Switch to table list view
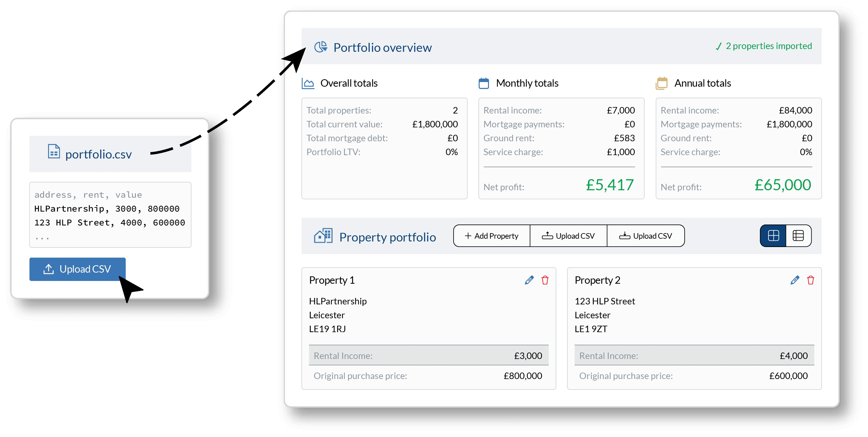Screen dimensions: 868x437 (x=799, y=235)
